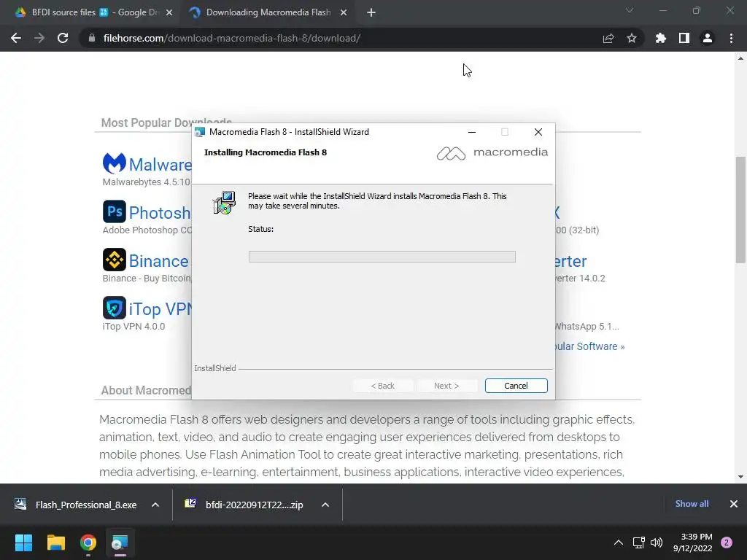Open Chrome three-dot menu
The image size is (747, 560).
coord(731,38)
